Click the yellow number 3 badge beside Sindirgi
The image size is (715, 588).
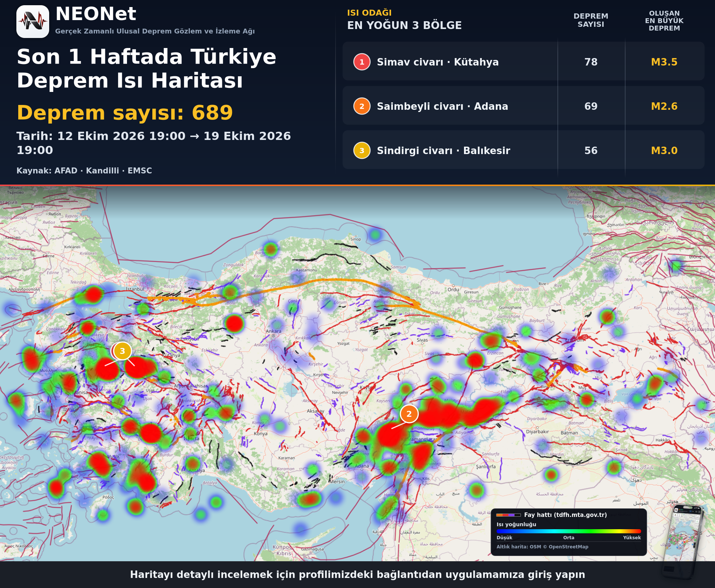[x=362, y=150]
